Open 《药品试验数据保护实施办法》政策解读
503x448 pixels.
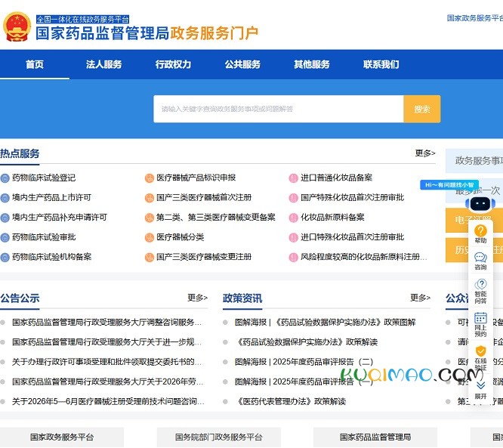tap(306, 342)
